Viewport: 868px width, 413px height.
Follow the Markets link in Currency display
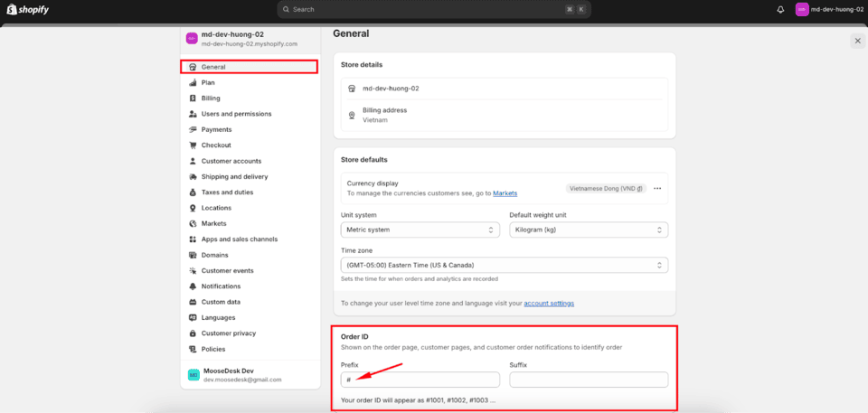[x=505, y=193]
